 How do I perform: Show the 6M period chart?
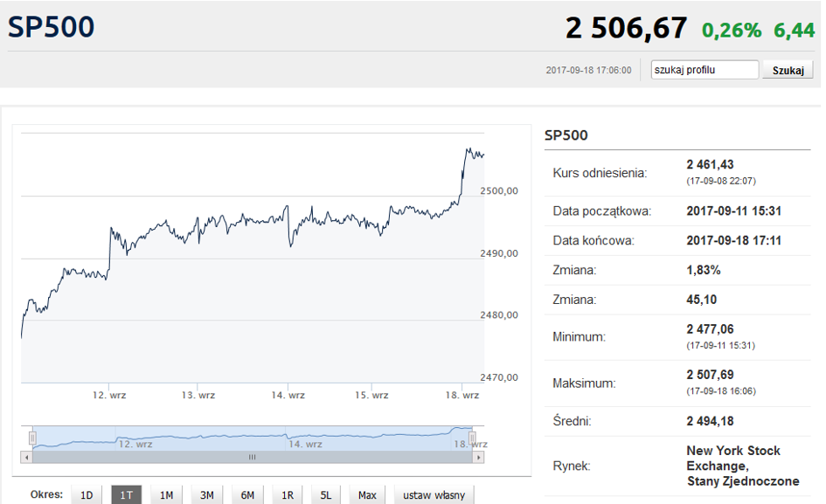point(248,495)
